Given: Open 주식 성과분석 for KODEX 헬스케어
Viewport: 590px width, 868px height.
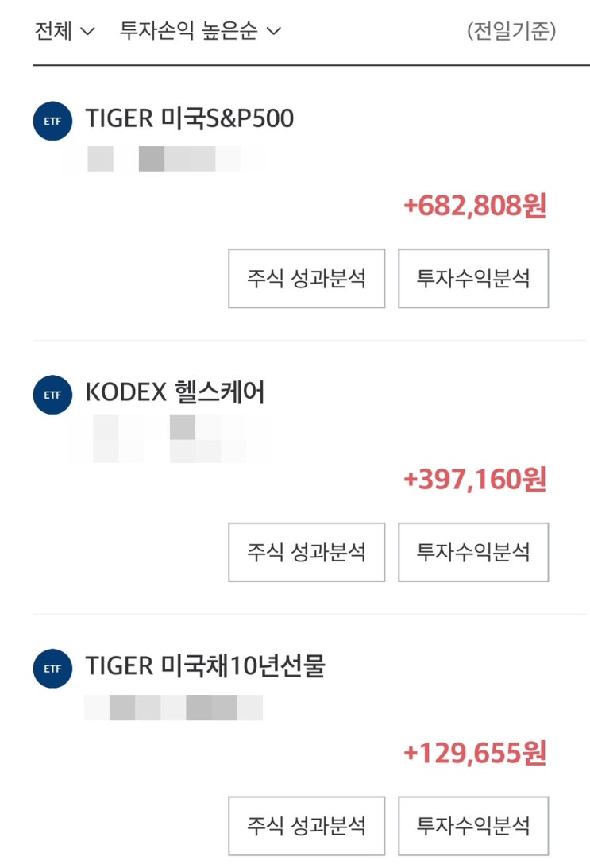Looking at the screenshot, I should click(x=307, y=552).
